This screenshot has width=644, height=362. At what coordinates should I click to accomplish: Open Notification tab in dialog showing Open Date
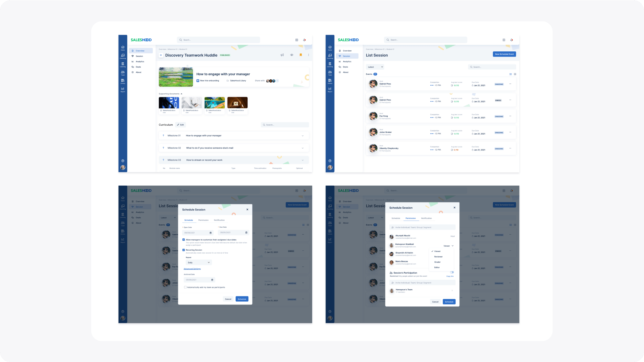pos(219,220)
